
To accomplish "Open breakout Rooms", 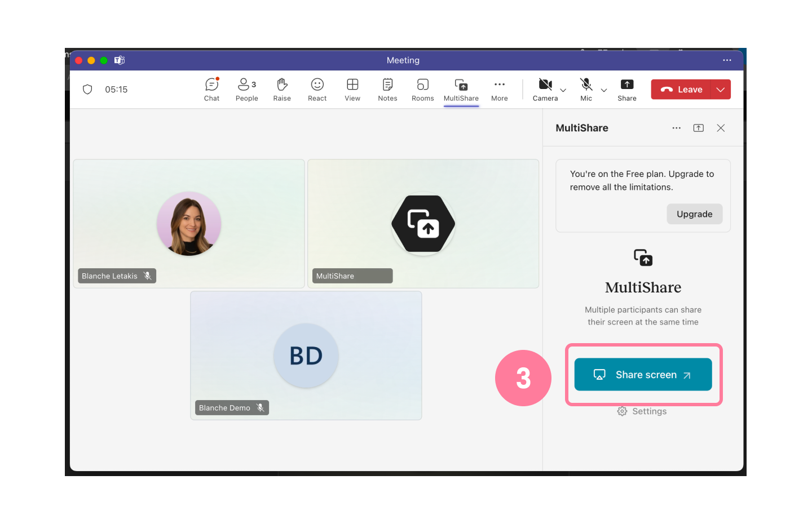I will pos(422,89).
